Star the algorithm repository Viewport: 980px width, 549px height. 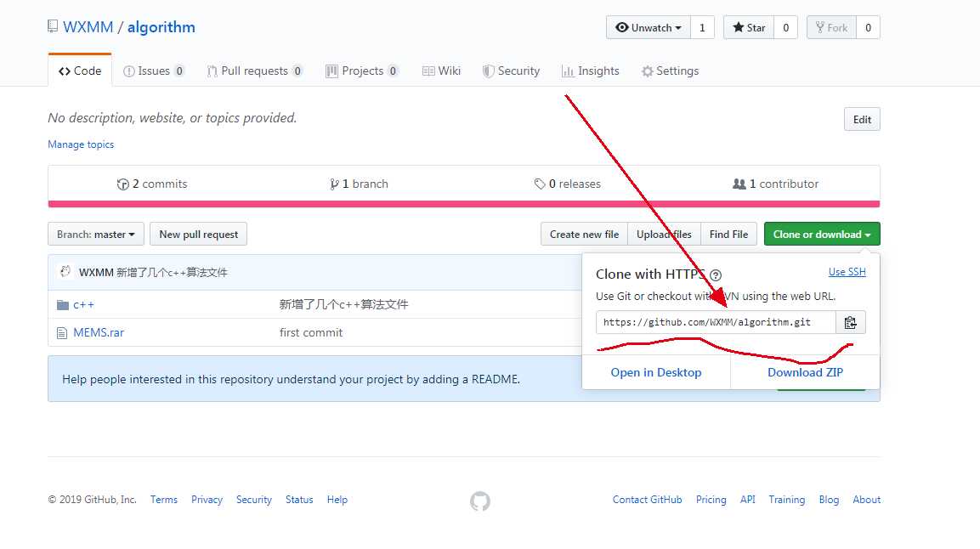(749, 27)
